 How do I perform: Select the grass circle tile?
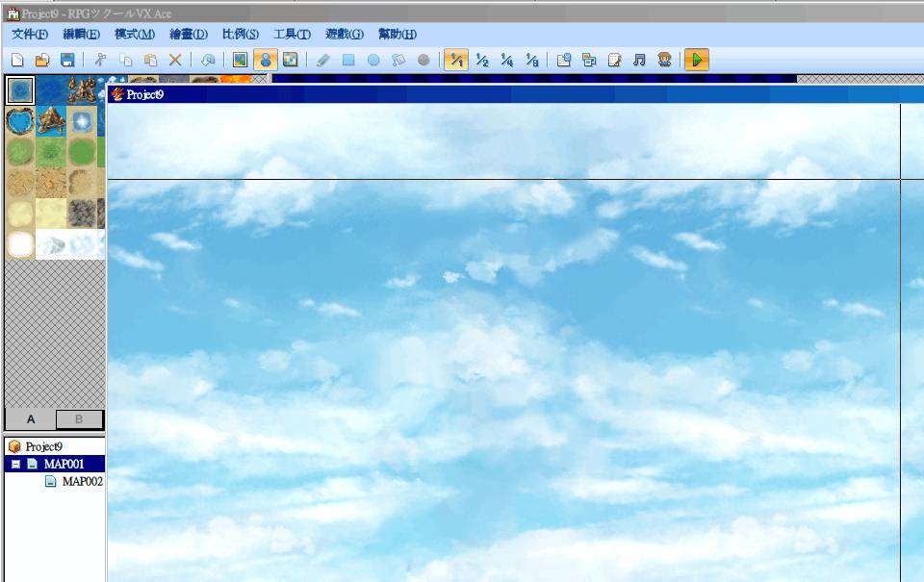(20, 151)
